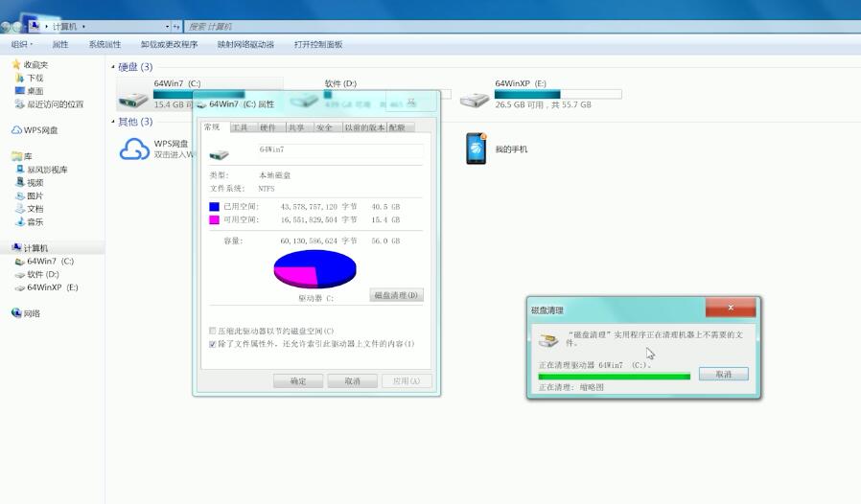Open the 我的手机 phone icon

tap(477, 149)
